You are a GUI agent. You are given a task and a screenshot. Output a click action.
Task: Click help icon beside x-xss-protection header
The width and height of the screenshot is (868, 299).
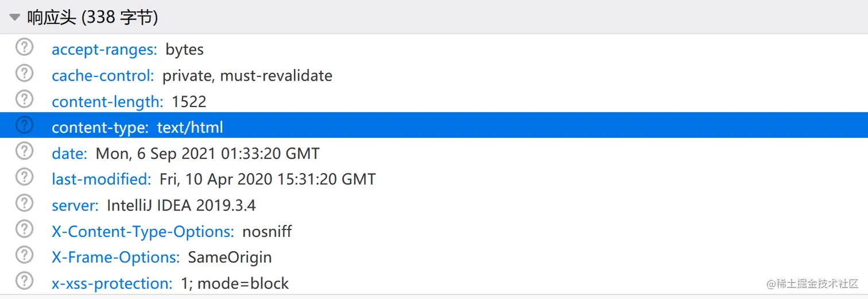(x=24, y=281)
